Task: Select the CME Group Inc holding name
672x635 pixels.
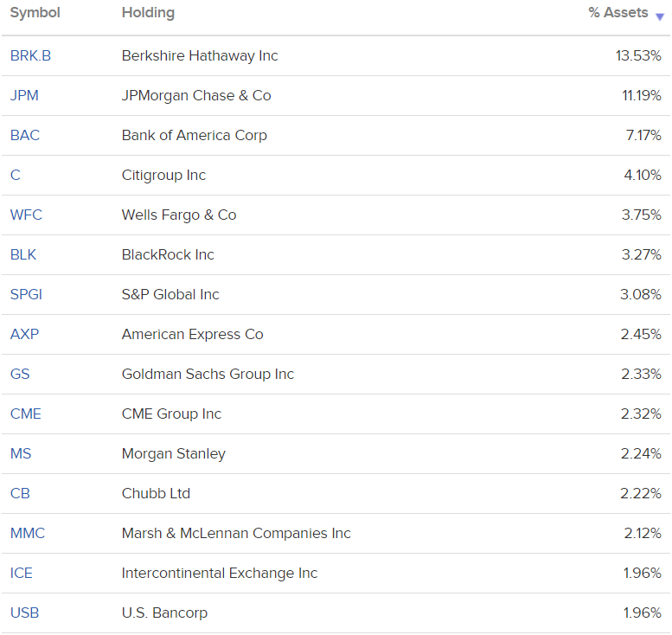Action: pos(171,414)
